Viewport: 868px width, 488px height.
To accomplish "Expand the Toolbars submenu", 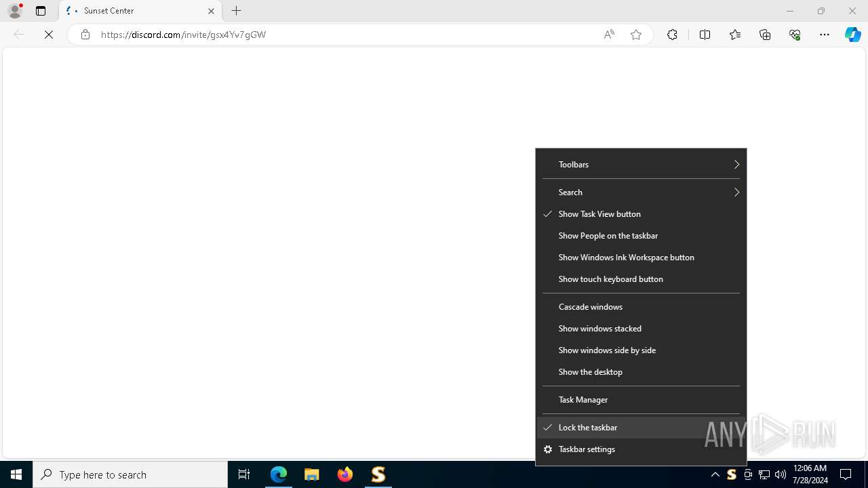I will tap(641, 165).
